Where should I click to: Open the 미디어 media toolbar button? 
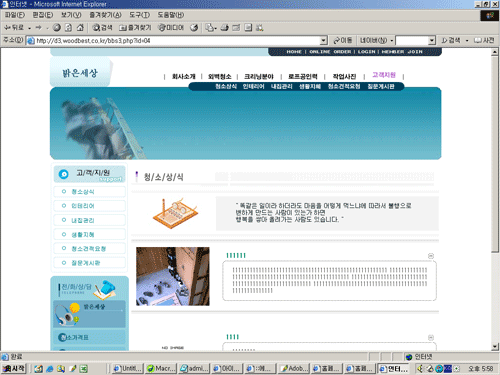171,28
